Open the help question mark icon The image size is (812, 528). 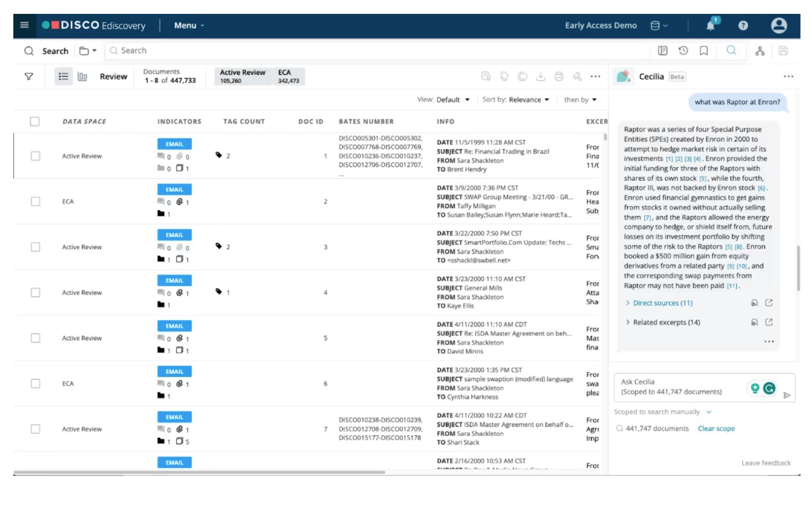[743, 26]
